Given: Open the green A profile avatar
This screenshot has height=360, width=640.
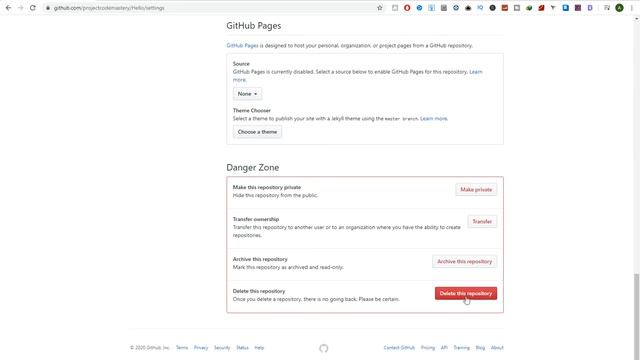Looking at the screenshot, I should [619, 8].
